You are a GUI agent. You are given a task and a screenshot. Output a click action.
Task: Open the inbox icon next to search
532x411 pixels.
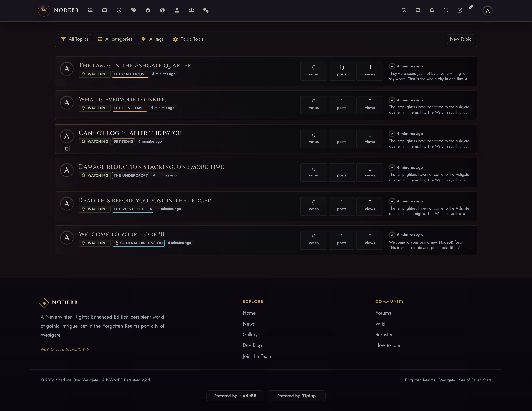coord(418,10)
